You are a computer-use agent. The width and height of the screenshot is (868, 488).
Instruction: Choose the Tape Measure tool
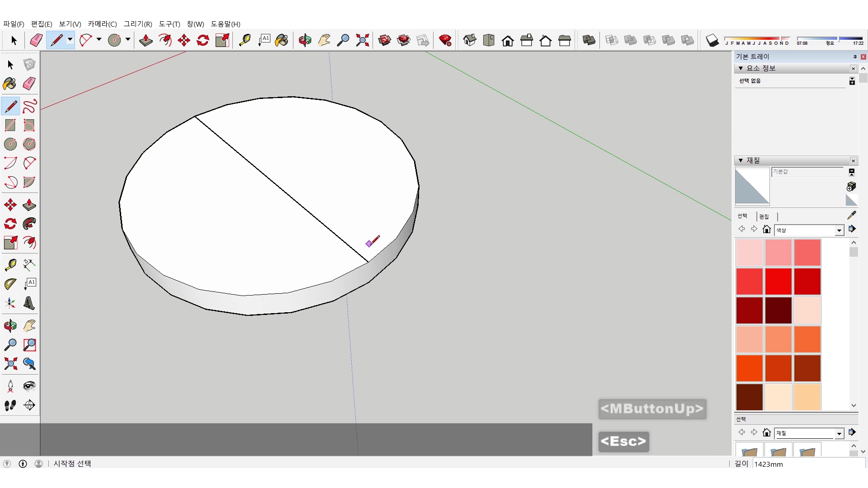point(10,264)
